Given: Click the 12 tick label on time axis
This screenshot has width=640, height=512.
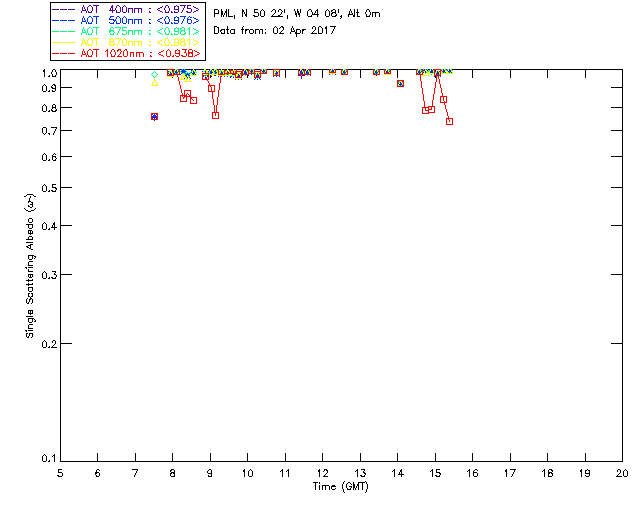Looking at the screenshot, I should click(x=322, y=473).
